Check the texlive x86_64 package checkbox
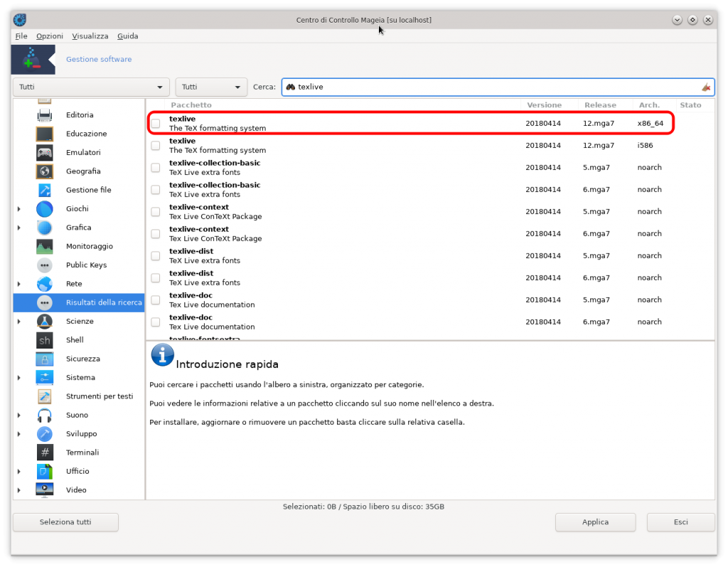The width and height of the screenshot is (728, 567). point(155,123)
